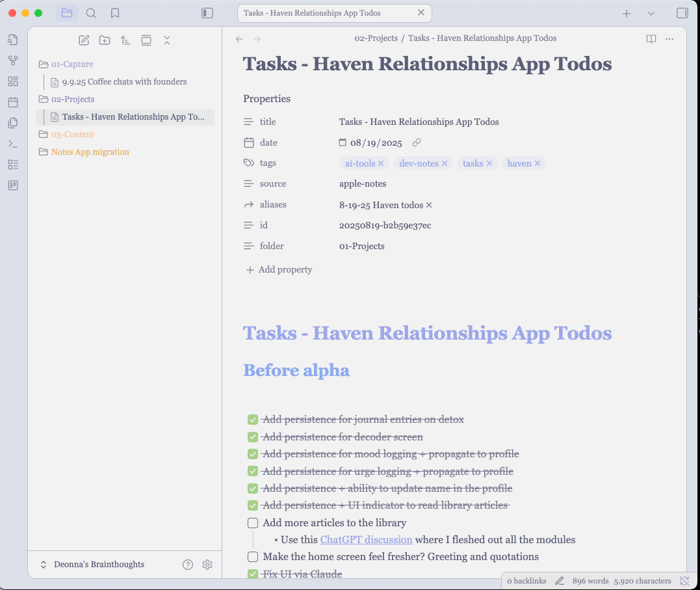Collapse all folders icon
The image size is (700, 590).
167,40
